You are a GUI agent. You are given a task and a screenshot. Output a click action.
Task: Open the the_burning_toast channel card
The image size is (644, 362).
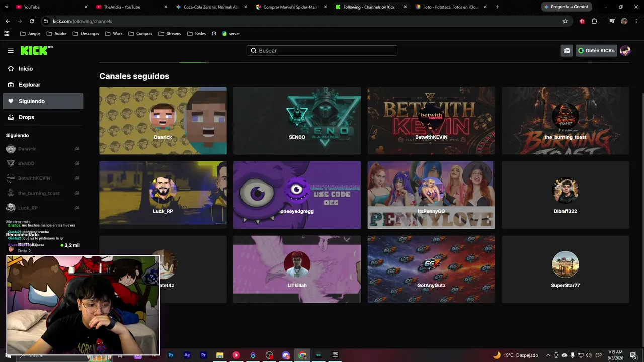(x=566, y=121)
